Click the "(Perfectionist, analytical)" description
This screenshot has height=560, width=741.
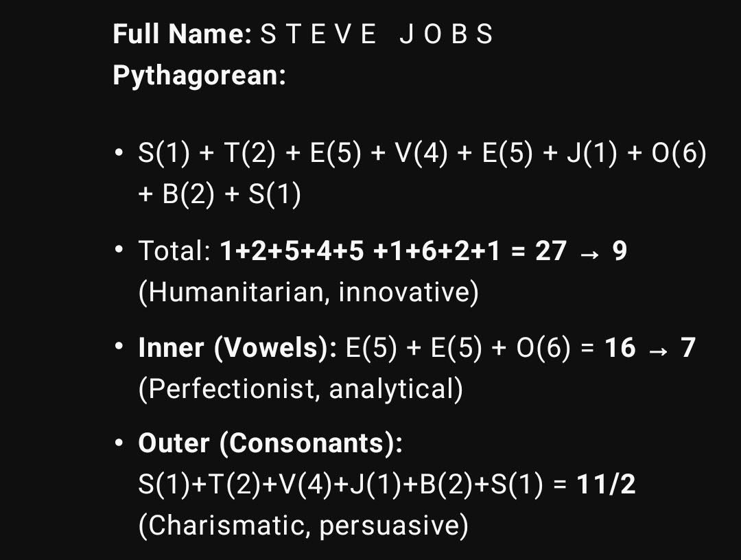301,389
